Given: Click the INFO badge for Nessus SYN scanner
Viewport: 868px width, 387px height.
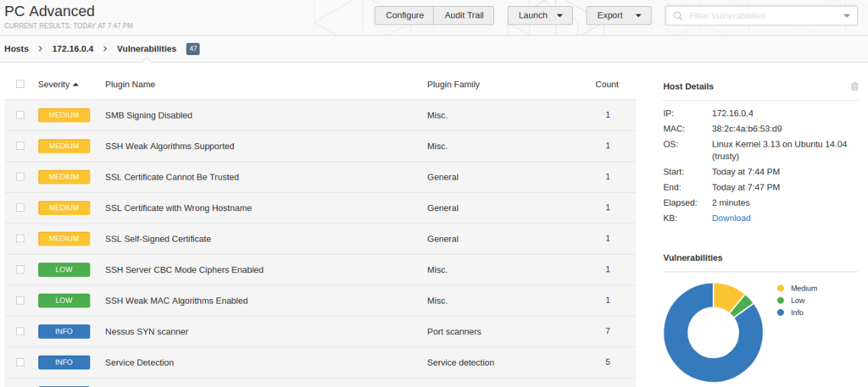Looking at the screenshot, I should 64,332.
